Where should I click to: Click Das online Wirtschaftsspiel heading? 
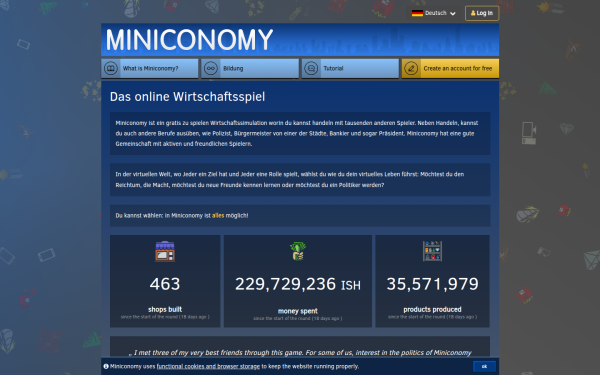[x=188, y=97]
